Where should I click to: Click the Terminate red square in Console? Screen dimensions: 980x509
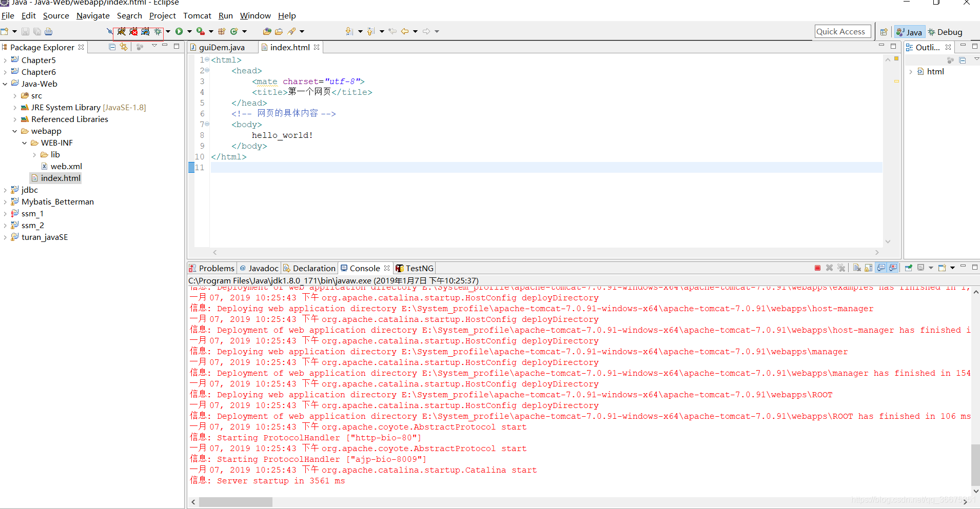coord(817,268)
